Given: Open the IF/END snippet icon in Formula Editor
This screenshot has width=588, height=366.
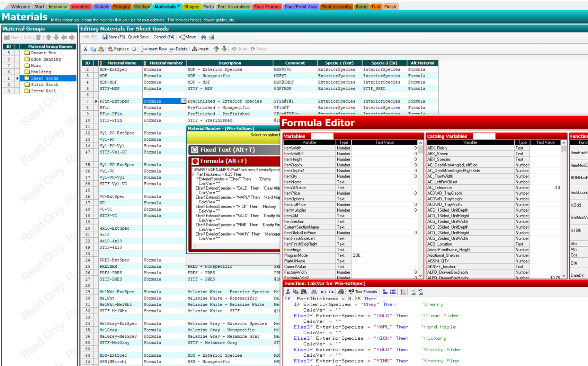Looking at the screenshot, I should coord(385,292).
